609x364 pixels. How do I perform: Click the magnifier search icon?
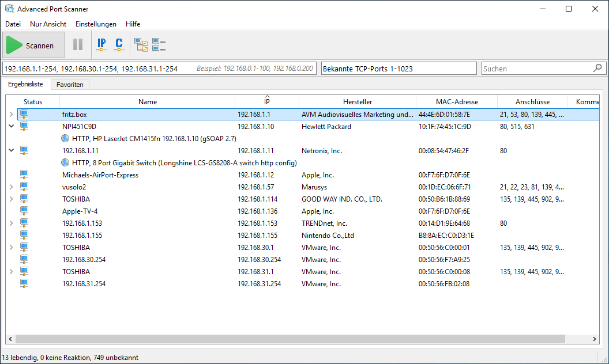point(597,69)
